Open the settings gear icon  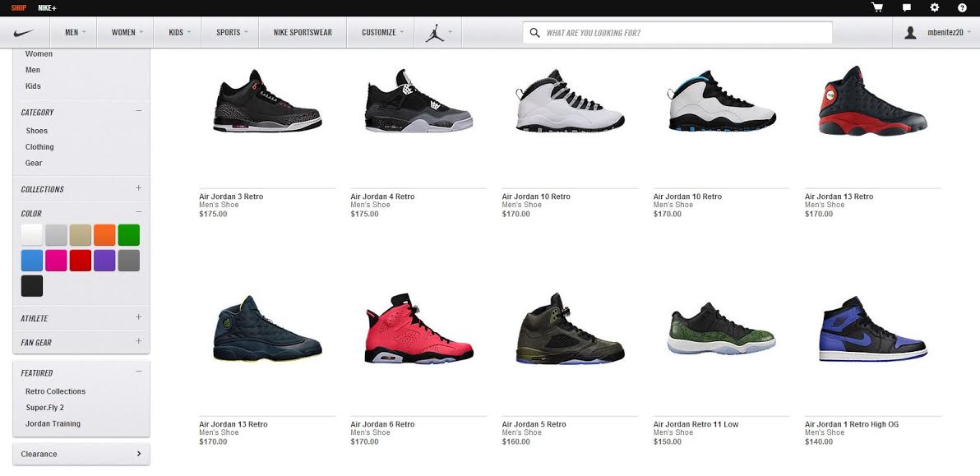click(935, 7)
